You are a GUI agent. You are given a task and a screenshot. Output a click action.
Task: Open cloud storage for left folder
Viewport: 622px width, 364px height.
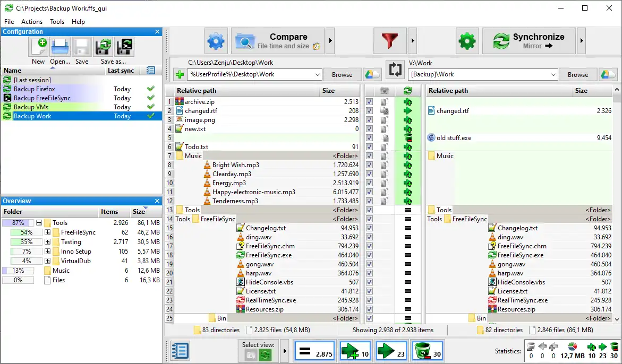click(372, 74)
